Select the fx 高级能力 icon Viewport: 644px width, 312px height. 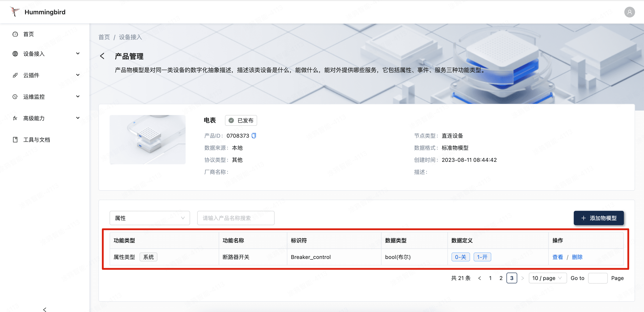click(15, 118)
